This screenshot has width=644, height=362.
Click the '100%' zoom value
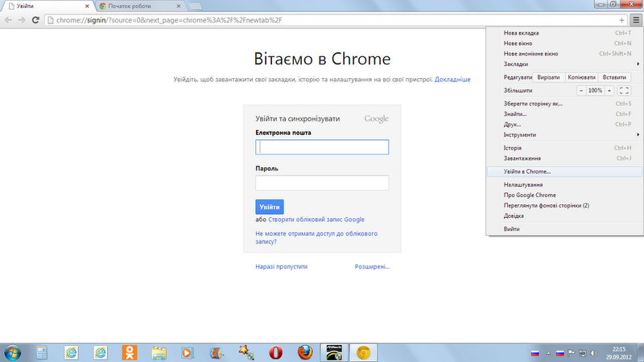click(x=595, y=90)
